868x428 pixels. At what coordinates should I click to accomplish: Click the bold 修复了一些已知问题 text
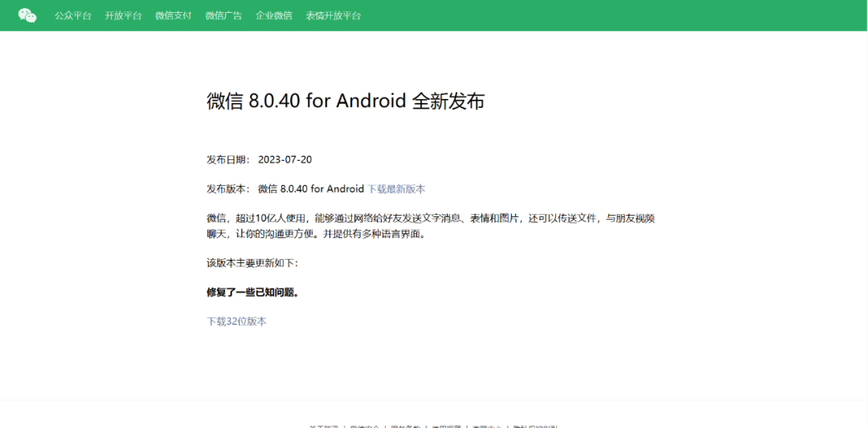[253, 293]
